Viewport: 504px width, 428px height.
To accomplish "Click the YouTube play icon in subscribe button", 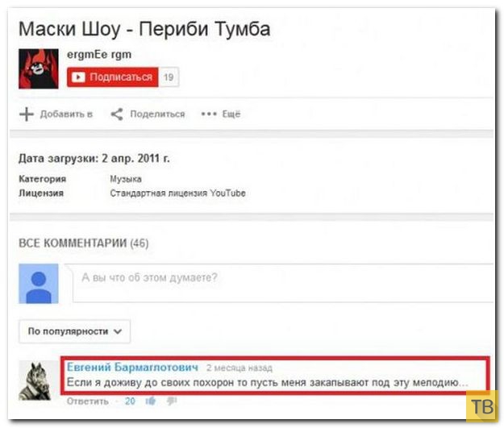I will (x=78, y=77).
